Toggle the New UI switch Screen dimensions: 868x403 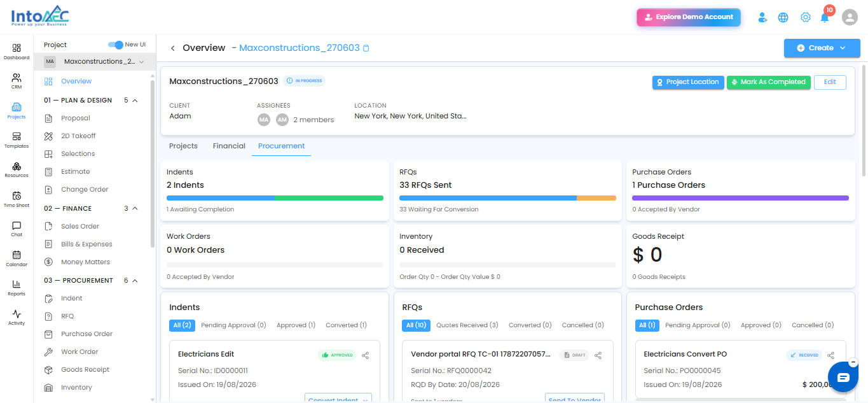tap(116, 45)
